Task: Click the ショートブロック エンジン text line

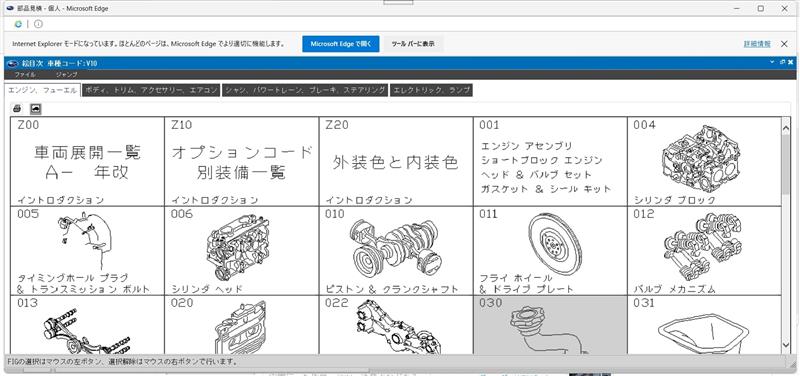Action: click(541, 160)
